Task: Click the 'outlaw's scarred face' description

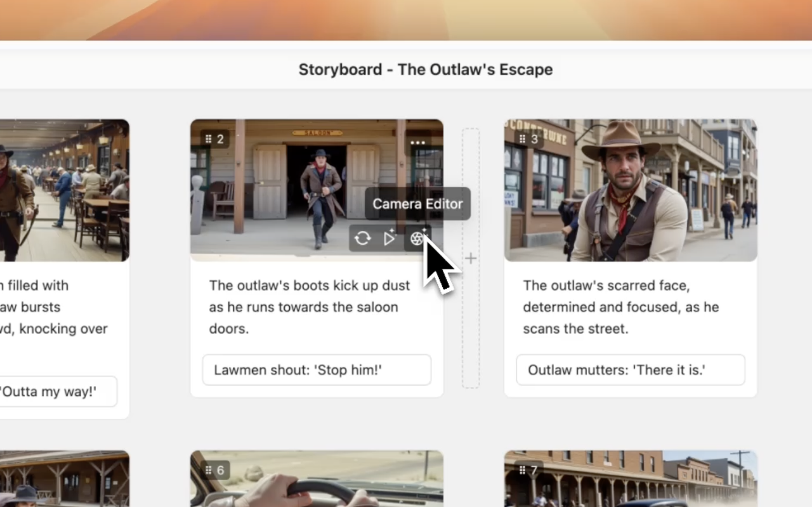Action: click(621, 307)
